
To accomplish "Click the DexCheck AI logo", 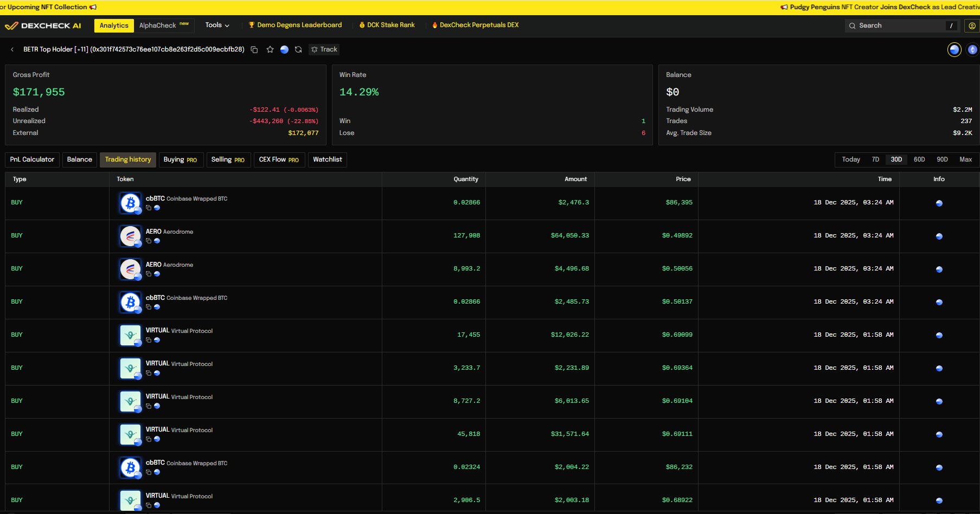I will [43, 25].
